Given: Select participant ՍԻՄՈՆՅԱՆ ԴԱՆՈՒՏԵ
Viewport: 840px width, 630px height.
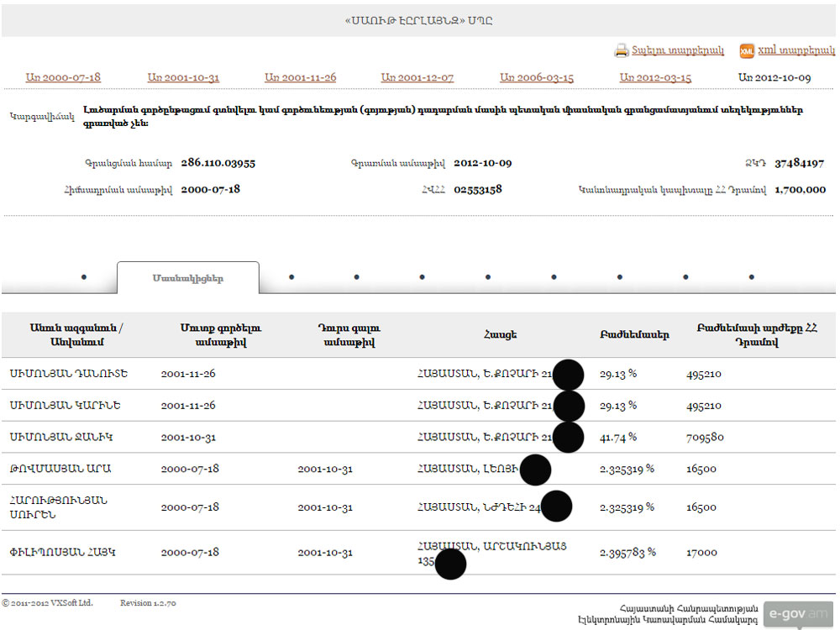Looking at the screenshot, I should point(69,374).
